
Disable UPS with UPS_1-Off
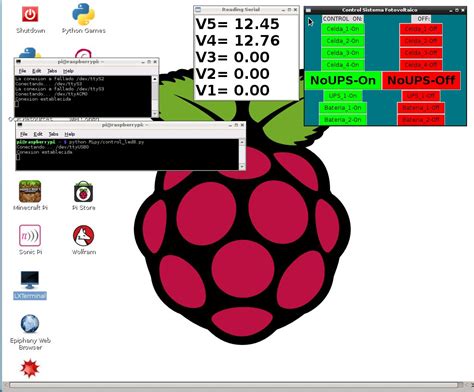coord(421,96)
